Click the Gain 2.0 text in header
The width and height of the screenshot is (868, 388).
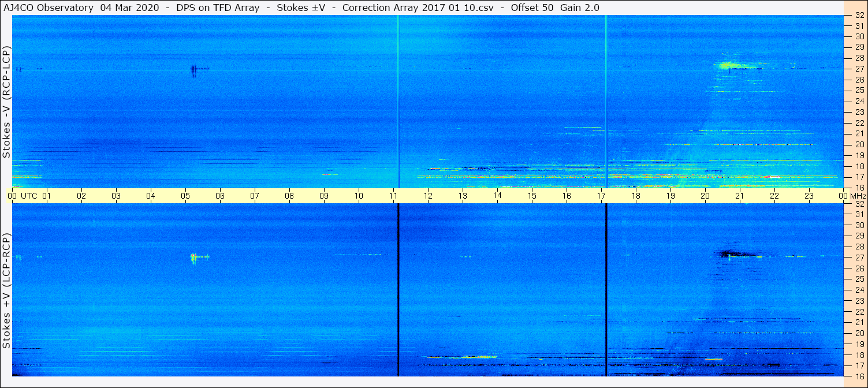point(581,8)
